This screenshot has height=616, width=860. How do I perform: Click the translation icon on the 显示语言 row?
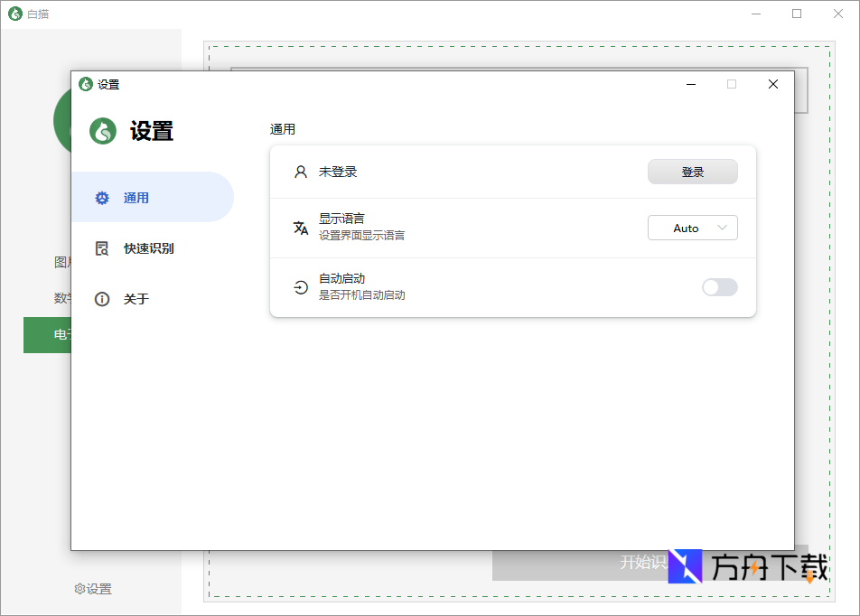click(300, 228)
